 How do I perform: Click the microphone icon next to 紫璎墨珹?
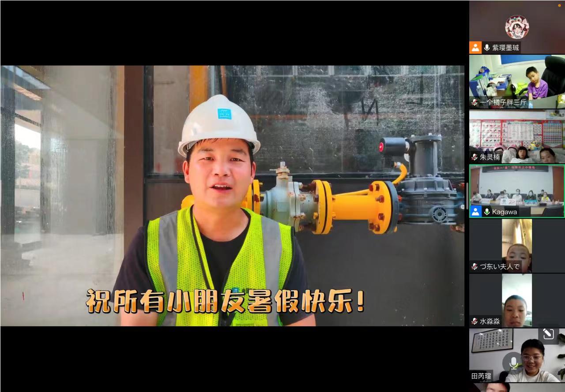coord(487,48)
